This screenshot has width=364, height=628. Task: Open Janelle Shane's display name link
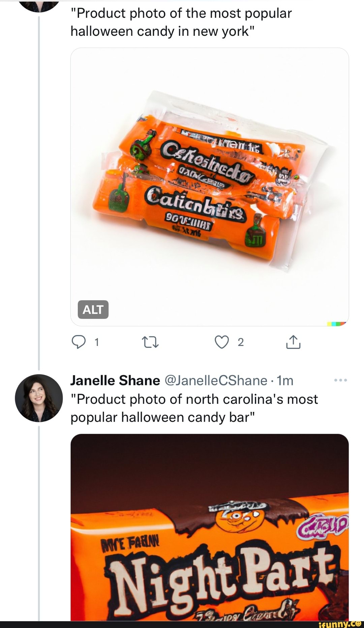[x=115, y=380]
